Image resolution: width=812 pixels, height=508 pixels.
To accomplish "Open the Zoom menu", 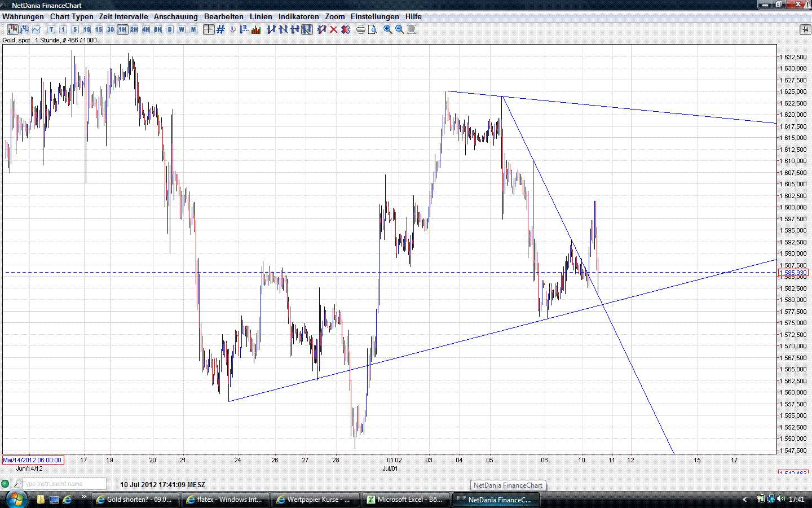I will [x=334, y=16].
